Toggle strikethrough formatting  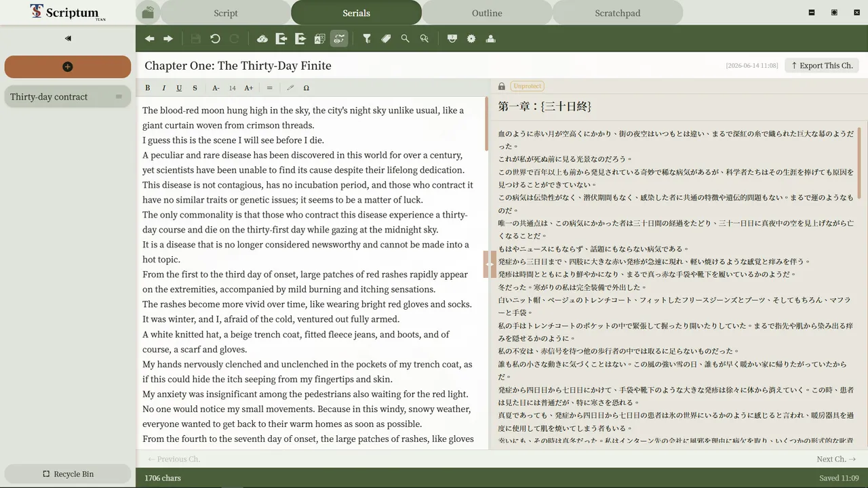195,88
